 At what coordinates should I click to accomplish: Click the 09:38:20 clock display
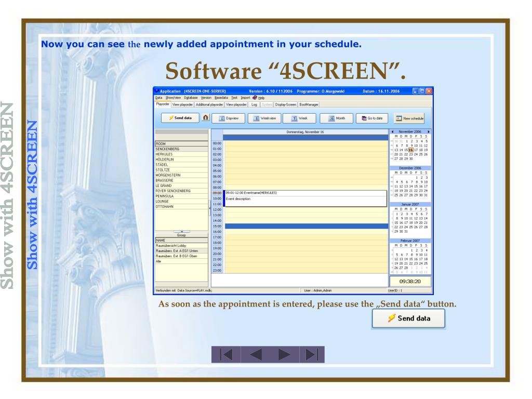(410, 282)
